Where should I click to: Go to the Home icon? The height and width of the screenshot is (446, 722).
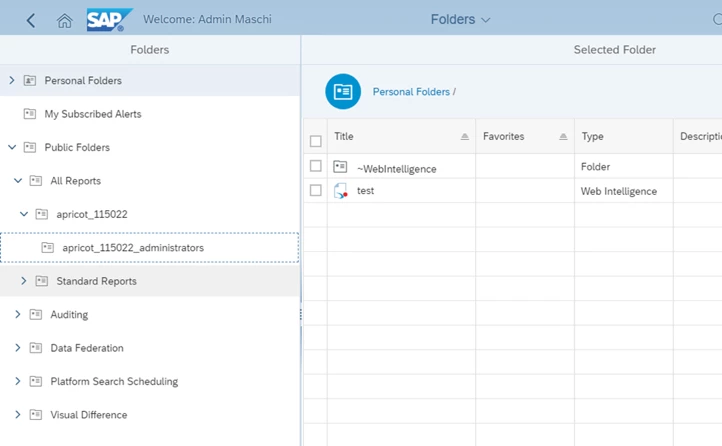click(x=64, y=20)
